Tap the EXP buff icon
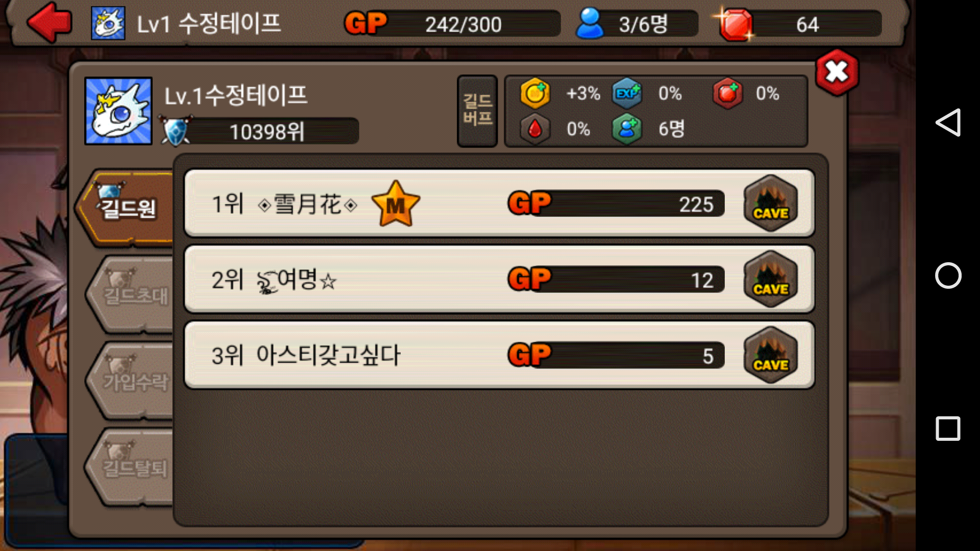The image size is (980, 551). coord(627,94)
